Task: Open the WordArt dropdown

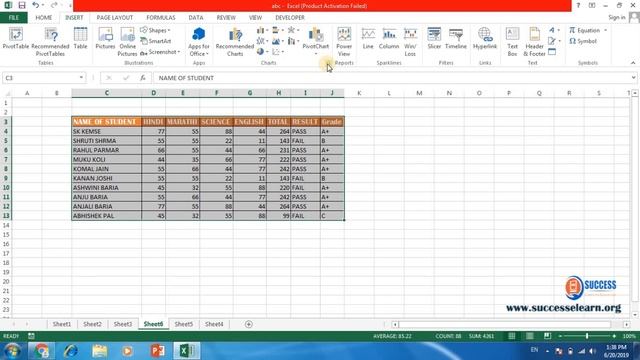Action: pyautogui.click(x=554, y=30)
